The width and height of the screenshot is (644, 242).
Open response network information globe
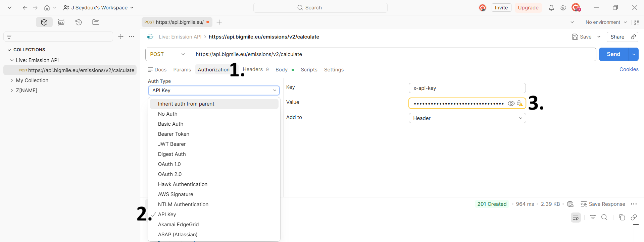[570, 204]
